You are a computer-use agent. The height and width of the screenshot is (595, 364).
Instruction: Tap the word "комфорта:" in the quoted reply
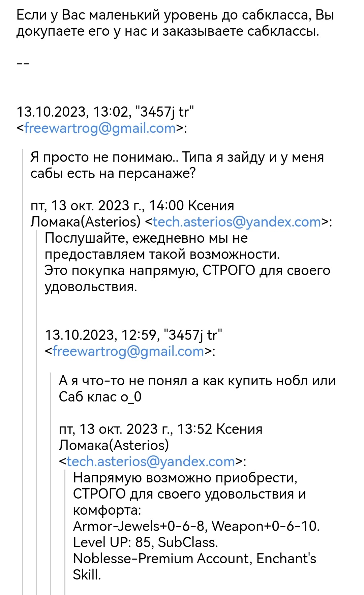(x=107, y=510)
